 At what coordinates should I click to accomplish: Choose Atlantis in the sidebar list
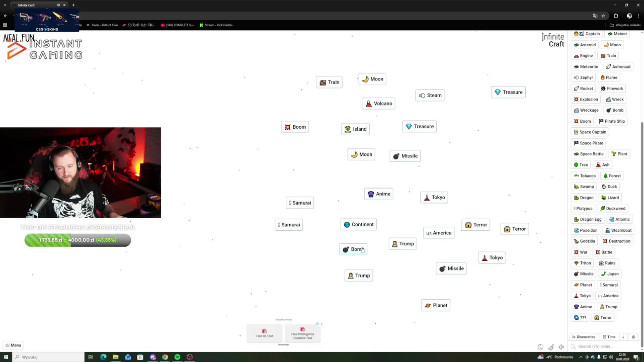619,219
